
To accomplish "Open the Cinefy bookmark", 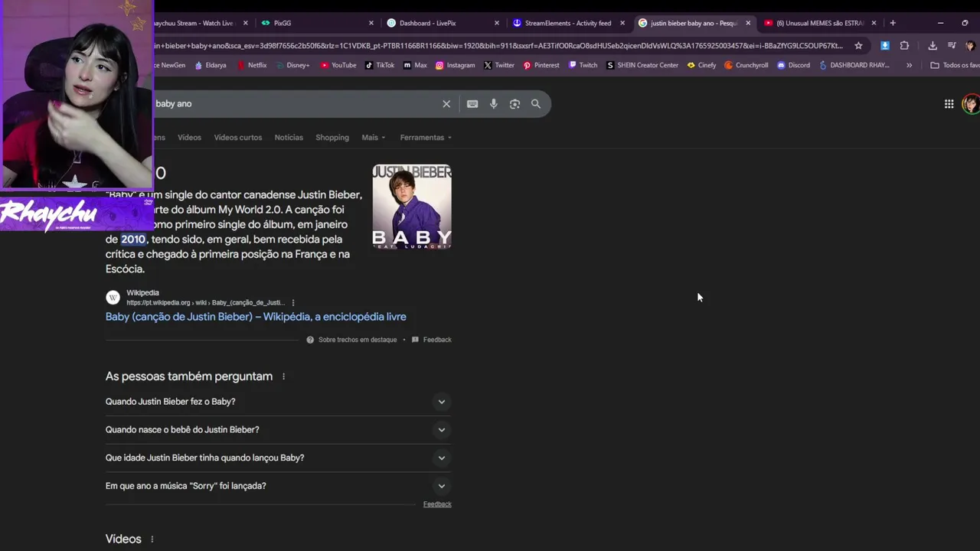I will (x=701, y=66).
